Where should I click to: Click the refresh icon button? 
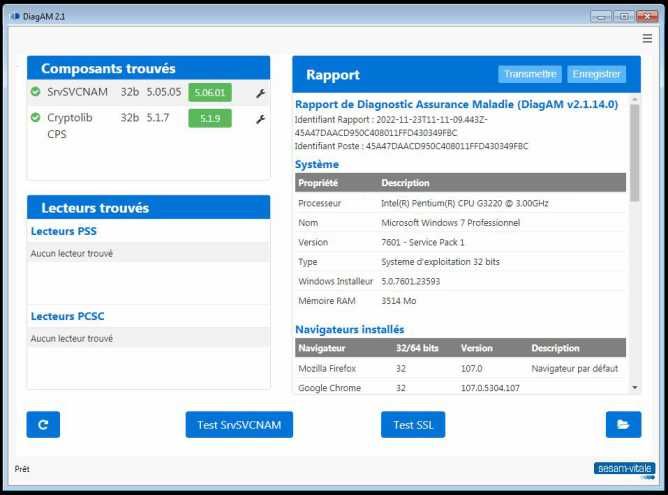tap(43, 424)
